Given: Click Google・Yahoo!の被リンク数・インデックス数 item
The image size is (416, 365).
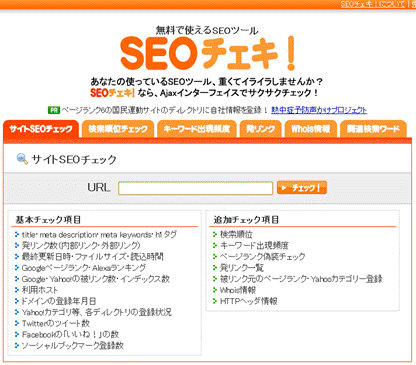Looking at the screenshot, I should (x=96, y=279).
